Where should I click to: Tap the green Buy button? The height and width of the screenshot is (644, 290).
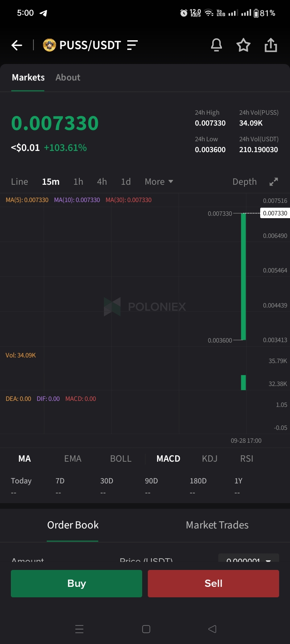click(x=77, y=583)
